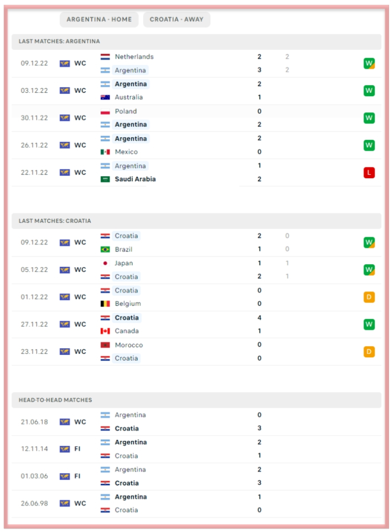Click the draw badge for Croatia vs Belgium

pos(369,297)
